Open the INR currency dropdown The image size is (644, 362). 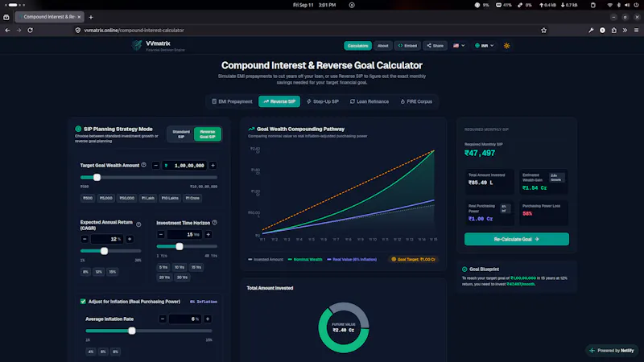(484, 46)
